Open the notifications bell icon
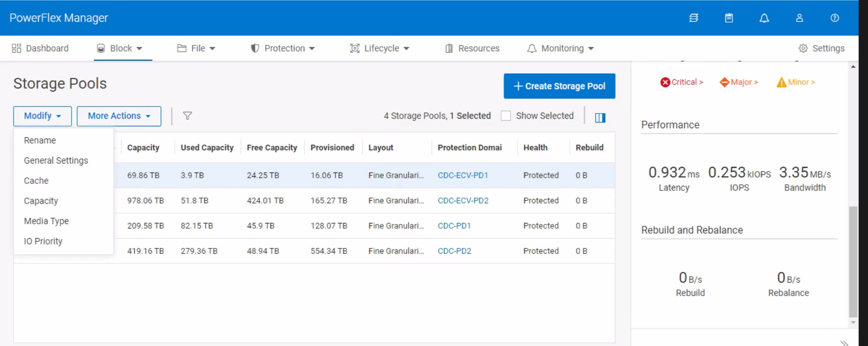The image size is (868, 346). [x=764, y=18]
